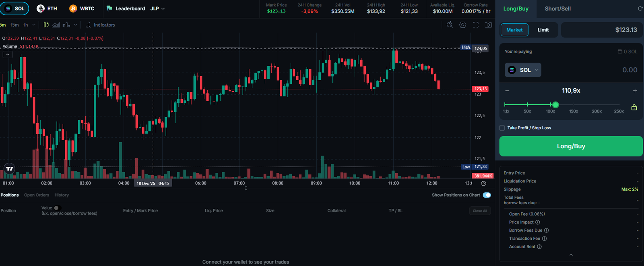Switch to area chart style icon
Image resolution: width=644 pixels, height=266 pixels.
point(56,25)
